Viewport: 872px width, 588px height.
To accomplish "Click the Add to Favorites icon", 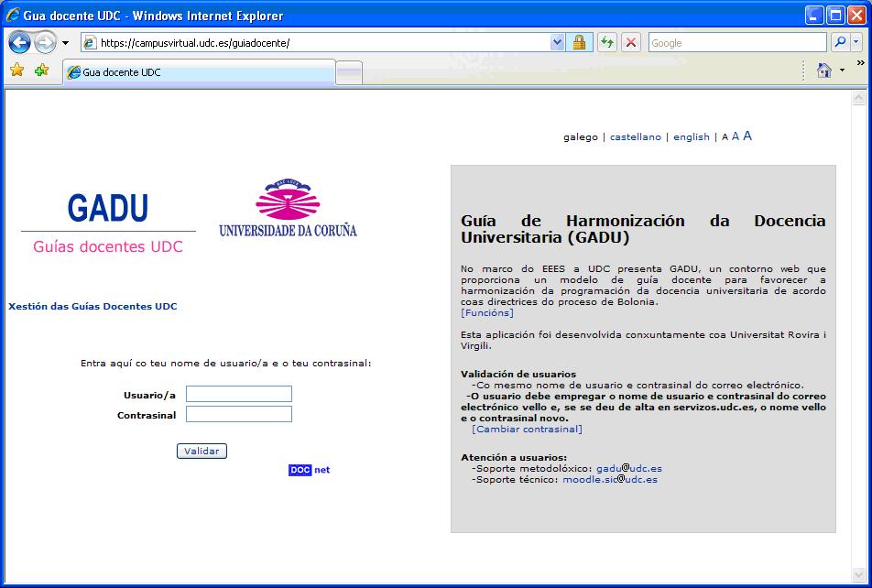I will 42,71.
